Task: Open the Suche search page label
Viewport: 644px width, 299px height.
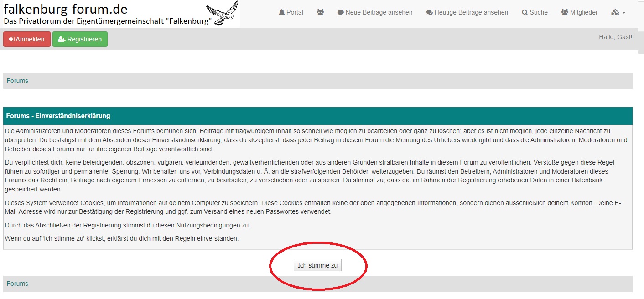Action: point(538,13)
